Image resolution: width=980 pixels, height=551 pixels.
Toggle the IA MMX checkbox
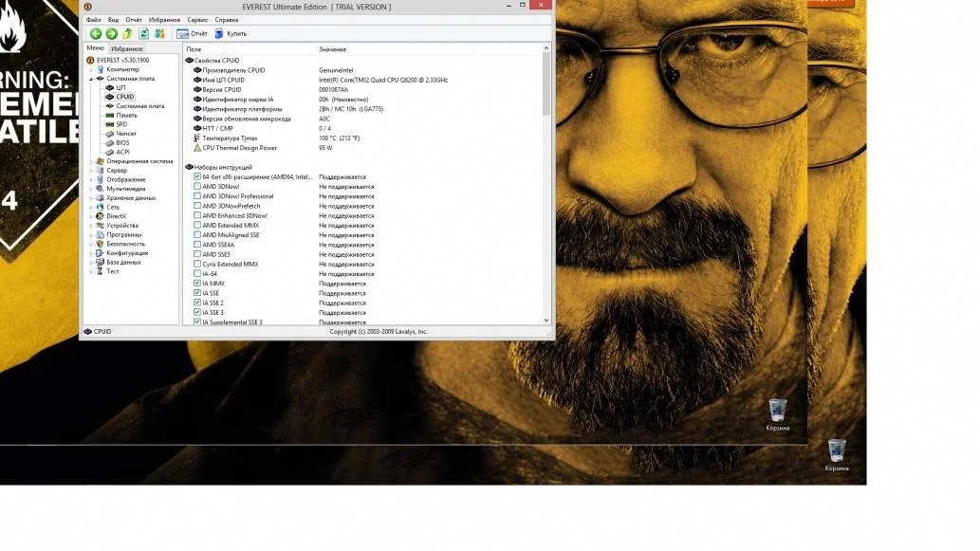pyautogui.click(x=197, y=283)
